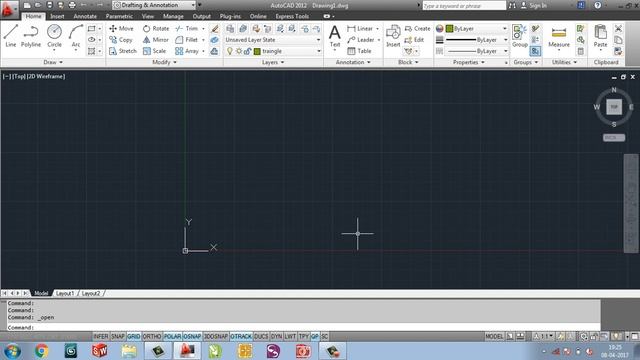
Task: Toggle INFER constraints in status bar
Action: click(101, 336)
